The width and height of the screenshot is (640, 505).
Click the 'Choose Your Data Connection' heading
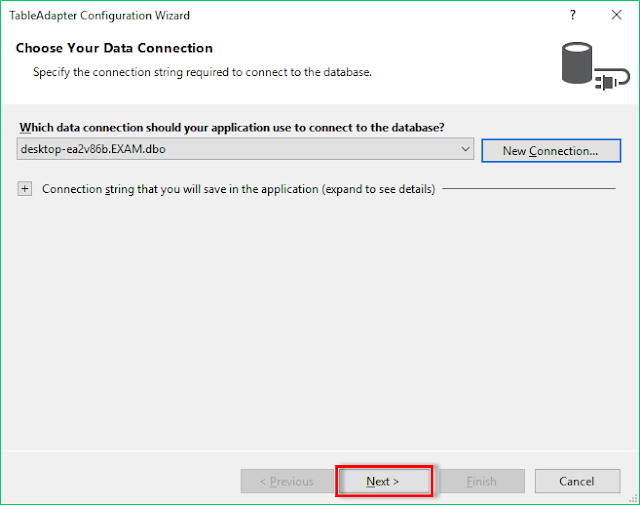pos(114,48)
